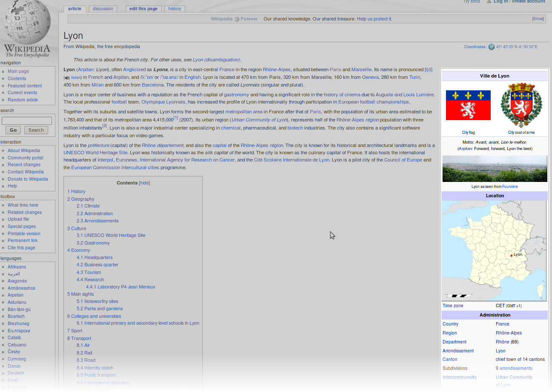Image resolution: width=552 pixels, height=392 pixels.
Task: Click the coordinates globe icon
Action: click(x=492, y=47)
